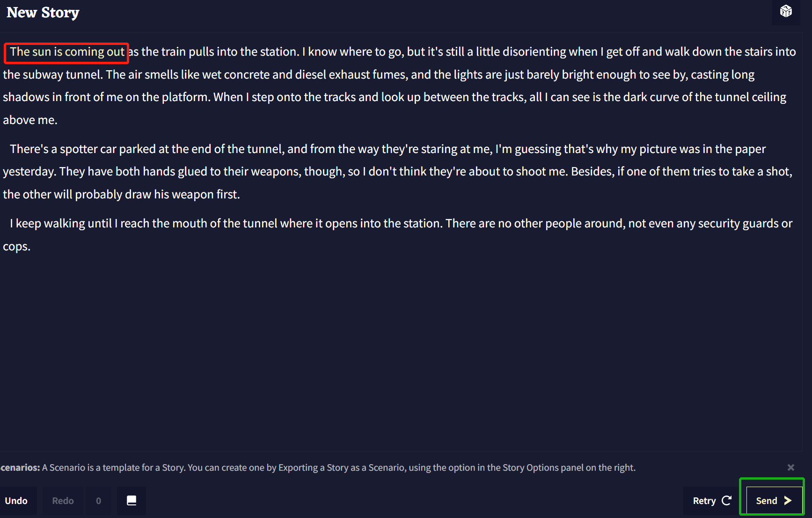Click the words "above me." in first paragraph
The height and width of the screenshot is (518, 812).
coord(30,120)
